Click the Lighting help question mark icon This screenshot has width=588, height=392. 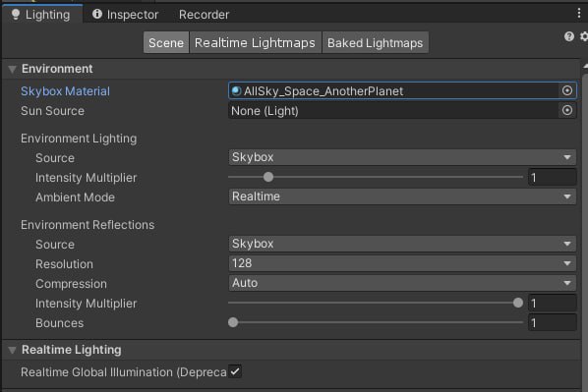[569, 36]
